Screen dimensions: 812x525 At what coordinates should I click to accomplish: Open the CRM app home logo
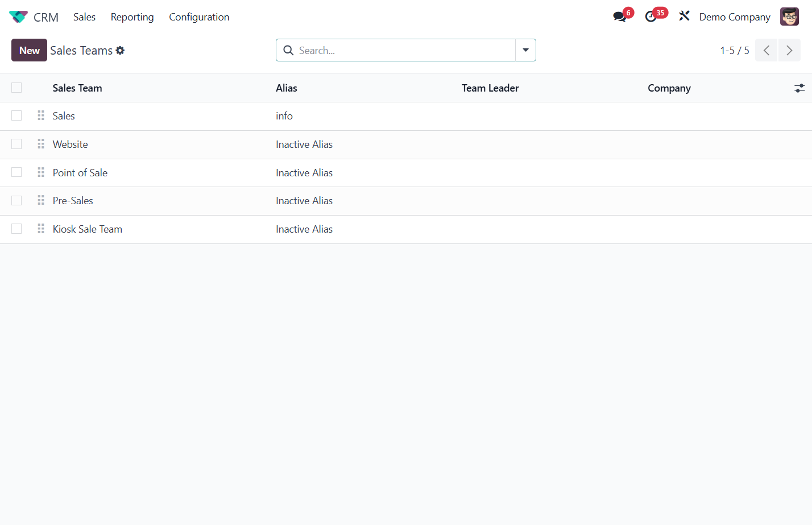18,17
